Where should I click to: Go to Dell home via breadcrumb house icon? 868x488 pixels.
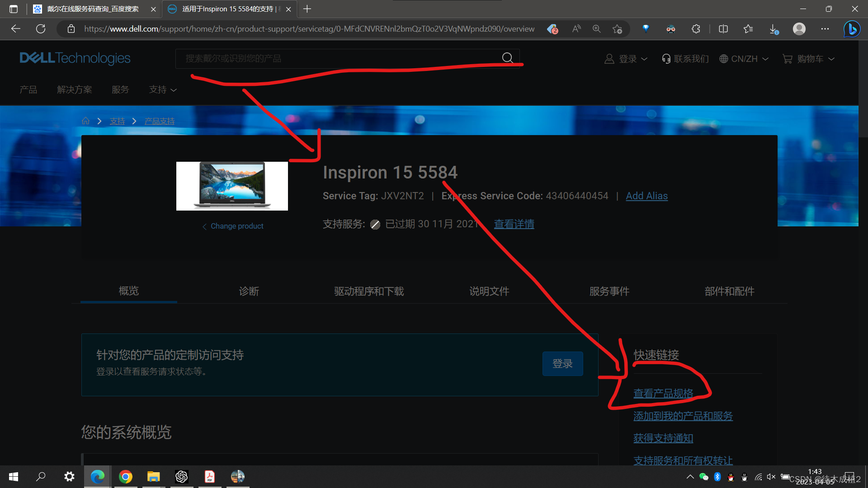[x=85, y=121]
